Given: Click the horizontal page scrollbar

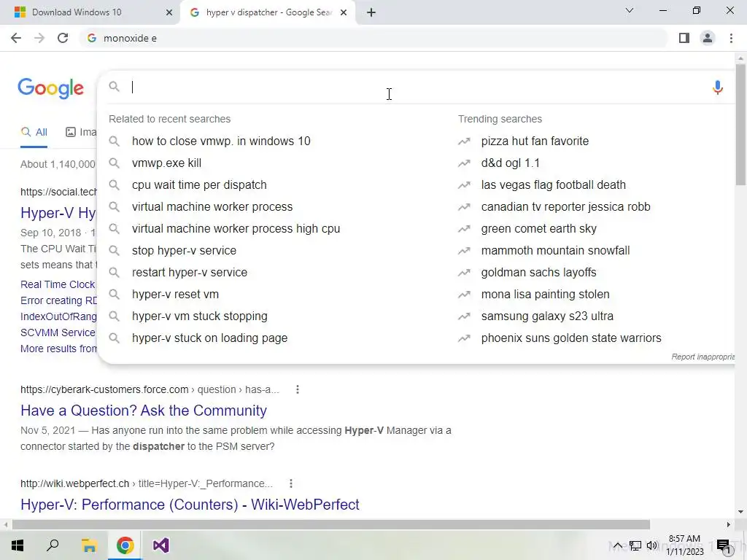Looking at the screenshot, I should (x=330, y=525).
